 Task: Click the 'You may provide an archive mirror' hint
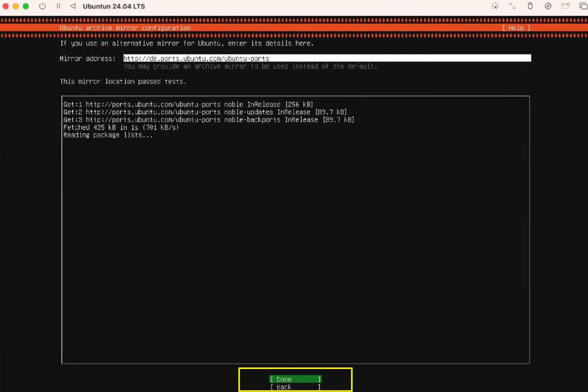click(x=250, y=66)
